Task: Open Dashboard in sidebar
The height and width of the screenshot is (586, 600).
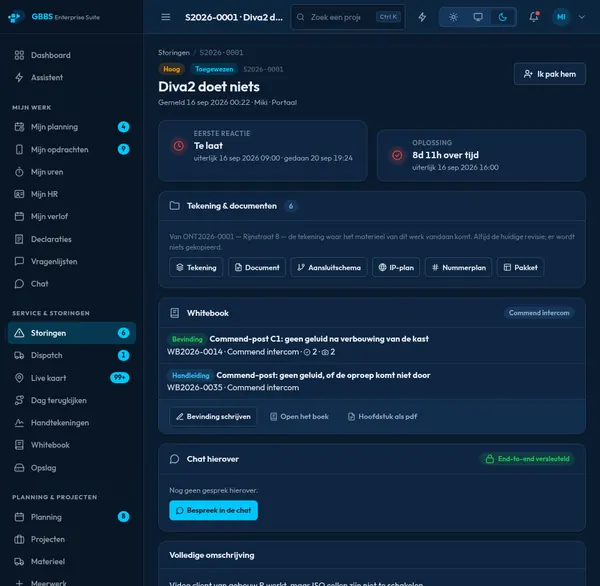Action: 72,55
